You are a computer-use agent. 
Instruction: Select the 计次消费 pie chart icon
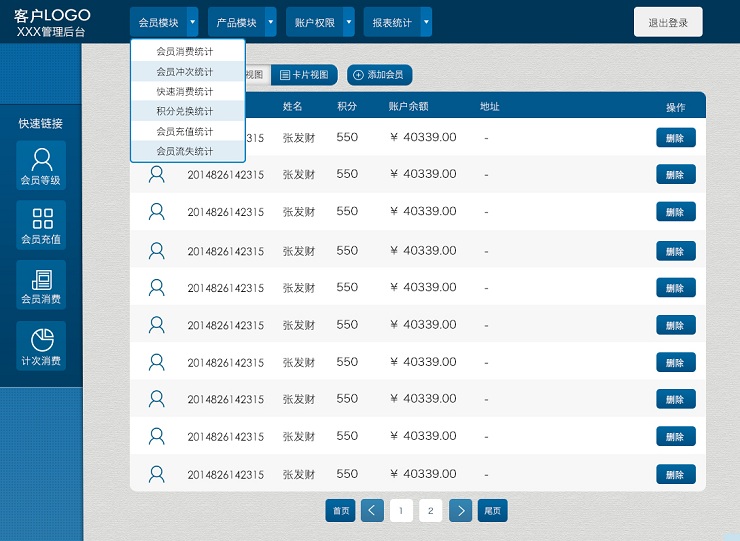(x=42, y=340)
